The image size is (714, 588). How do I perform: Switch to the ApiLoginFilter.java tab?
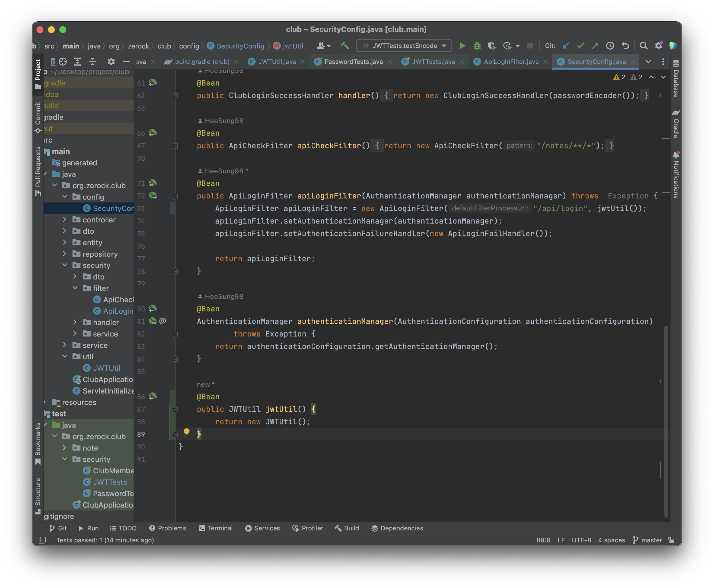511,62
